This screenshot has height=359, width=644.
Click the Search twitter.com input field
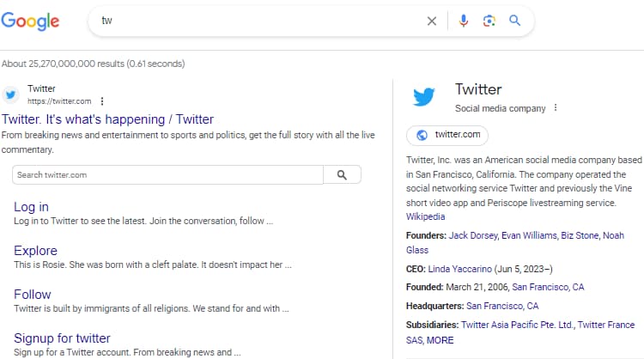tap(167, 175)
